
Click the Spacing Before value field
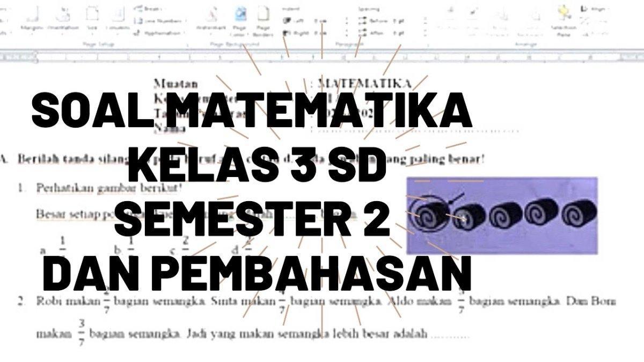(x=398, y=21)
